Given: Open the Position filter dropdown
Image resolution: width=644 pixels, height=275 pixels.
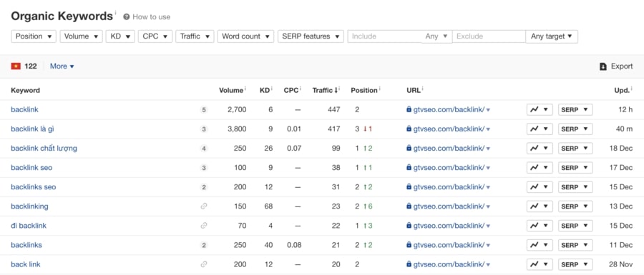Looking at the screenshot, I should [x=34, y=36].
